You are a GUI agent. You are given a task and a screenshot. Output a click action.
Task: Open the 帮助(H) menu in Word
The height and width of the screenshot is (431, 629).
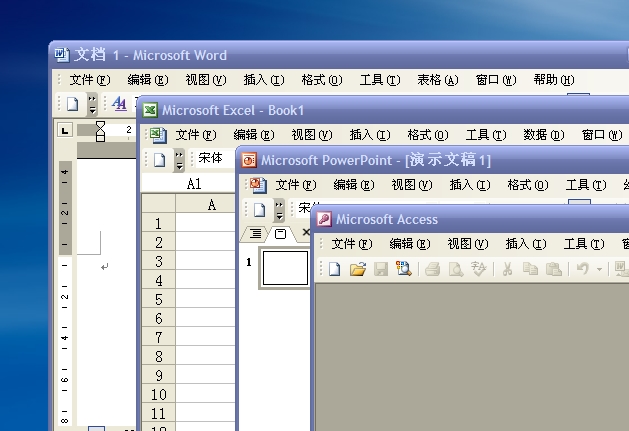554,80
